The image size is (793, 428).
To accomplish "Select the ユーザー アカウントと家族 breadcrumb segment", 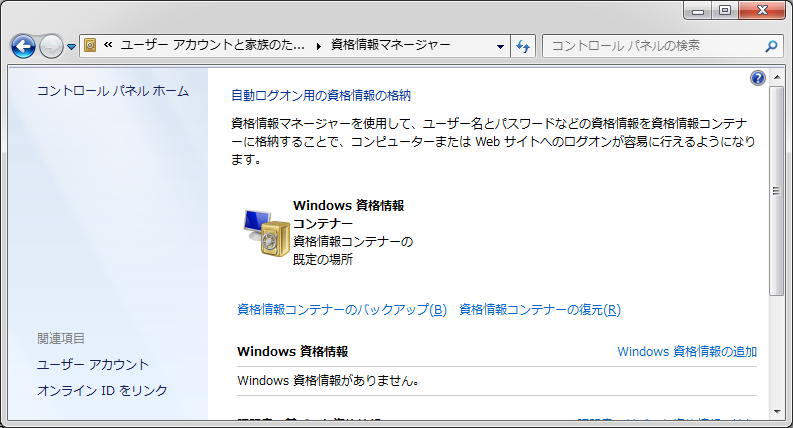I will click(212, 45).
